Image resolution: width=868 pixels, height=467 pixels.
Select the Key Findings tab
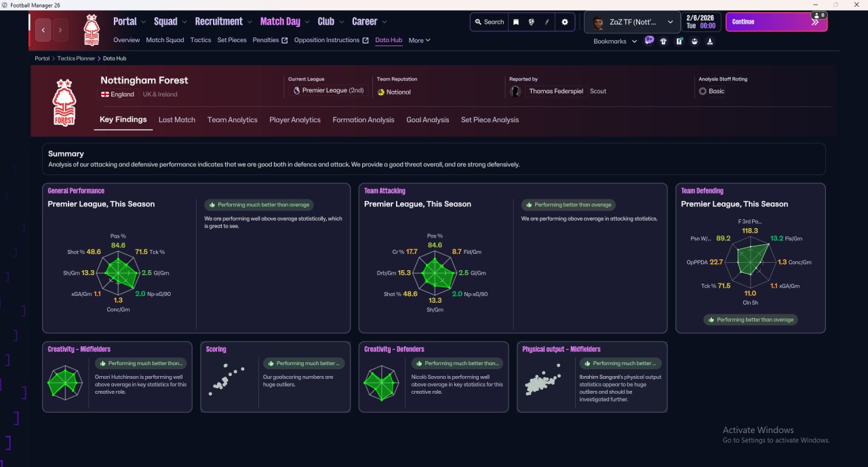pos(123,119)
